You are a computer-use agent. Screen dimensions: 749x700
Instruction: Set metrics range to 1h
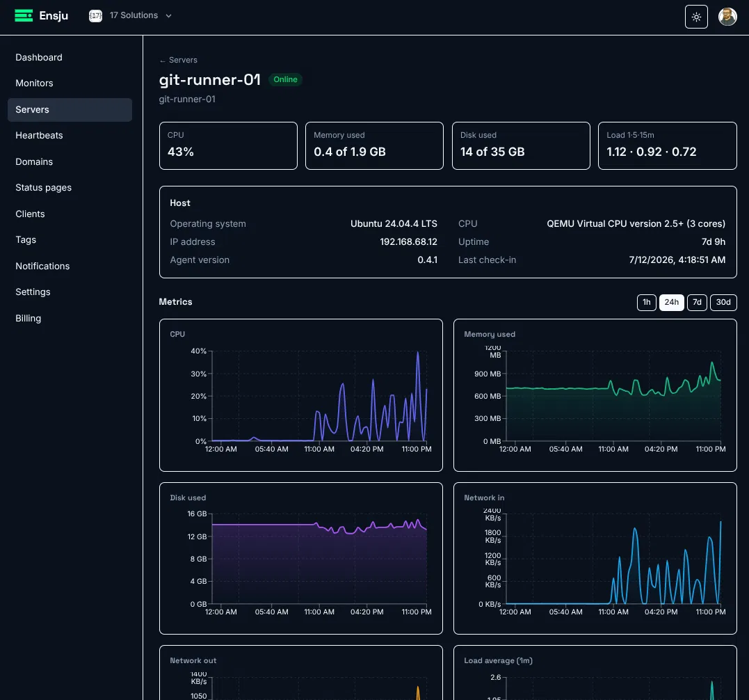pyautogui.click(x=646, y=303)
